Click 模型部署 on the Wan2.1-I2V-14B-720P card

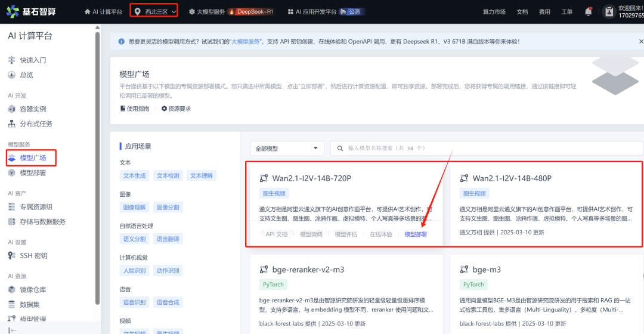[416, 234]
